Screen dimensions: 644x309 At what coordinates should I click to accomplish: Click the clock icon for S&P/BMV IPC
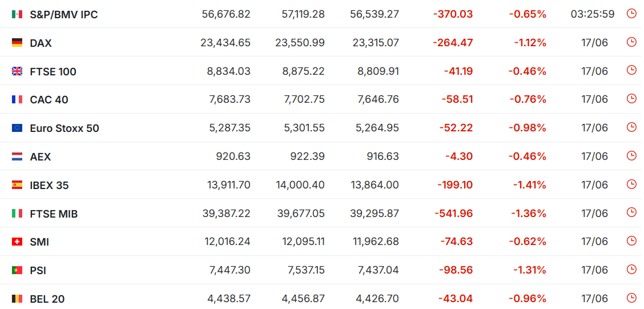[x=631, y=14]
